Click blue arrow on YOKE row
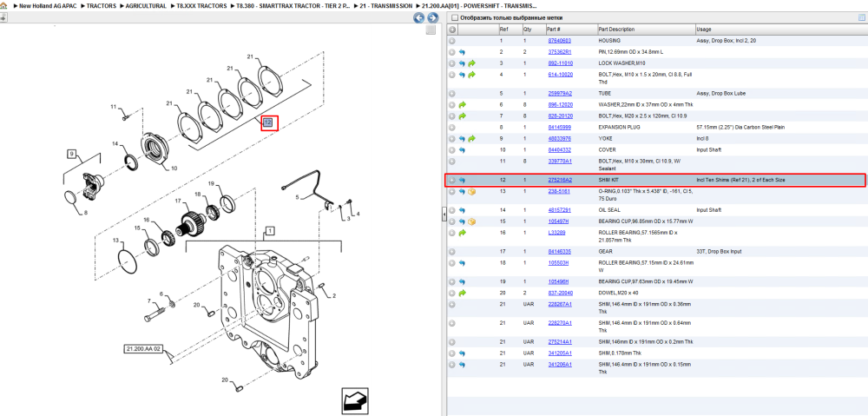Screen dimensions: 868x416 [462, 138]
